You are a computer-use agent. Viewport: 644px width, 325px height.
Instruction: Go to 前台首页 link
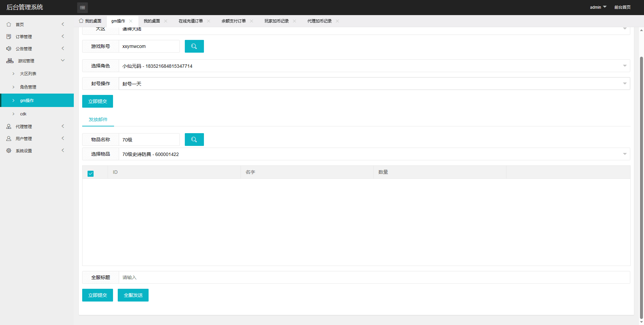coord(623,7)
